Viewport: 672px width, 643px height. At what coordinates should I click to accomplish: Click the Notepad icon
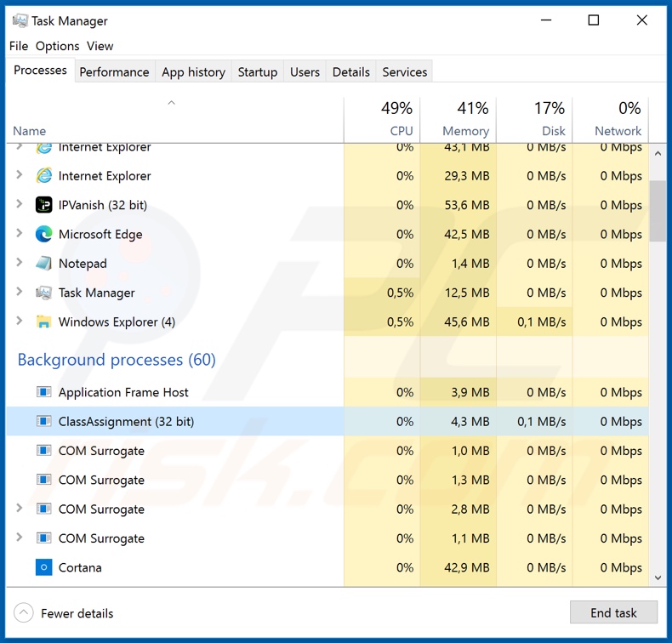coord(43,263)
